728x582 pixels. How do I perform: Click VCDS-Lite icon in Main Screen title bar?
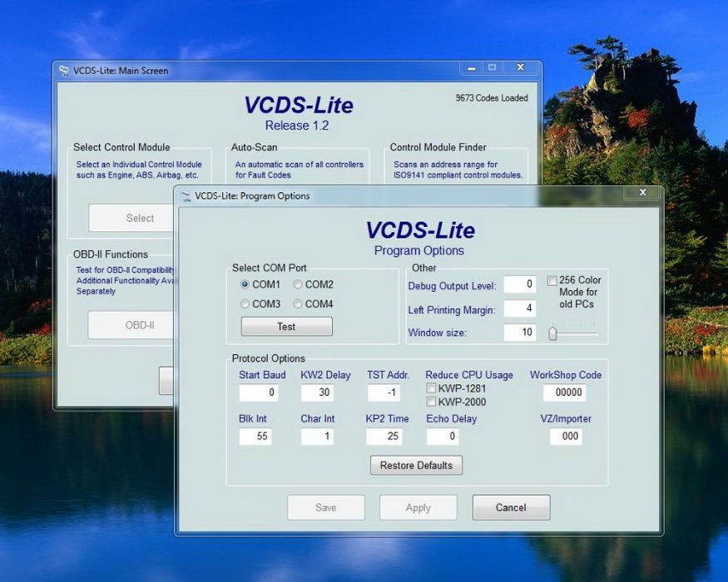click(x=63, y=71)
